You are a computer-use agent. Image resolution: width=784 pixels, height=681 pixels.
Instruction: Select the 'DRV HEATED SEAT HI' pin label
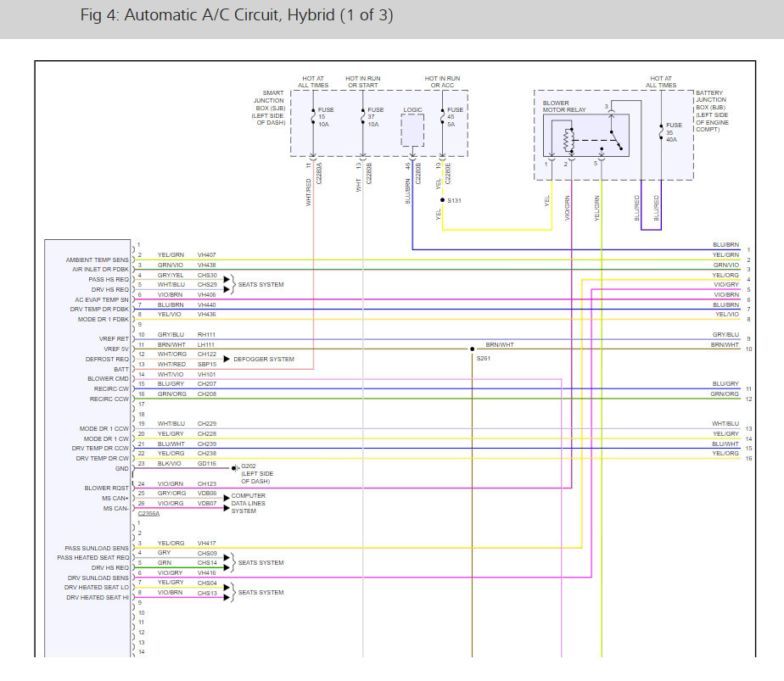click(98, 598)
